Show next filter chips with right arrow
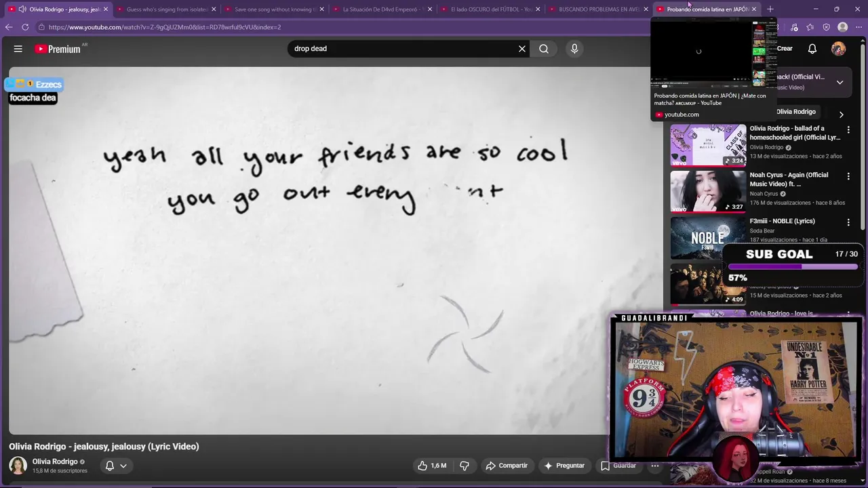Screen dimensions: 868x488 tap(842, 115)
